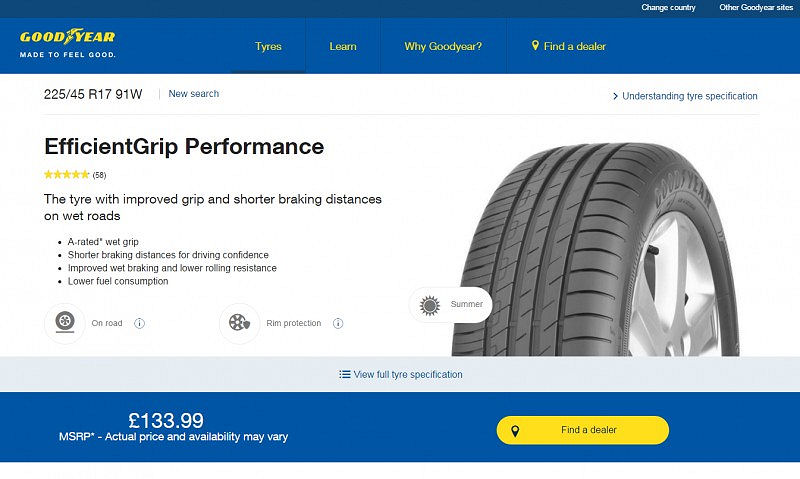Click the location pin icon in Find a dealer menu
The image size is (800, 479).
[x=535, y=45]
